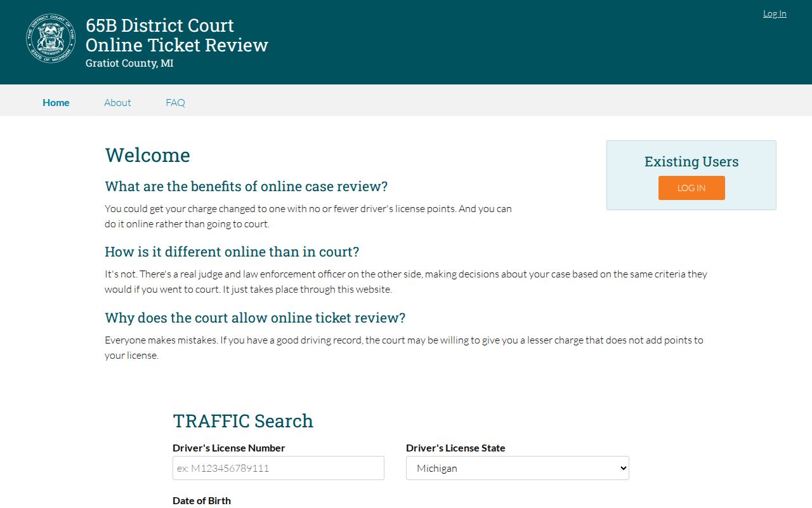
Task: Click the Existing Users heading
Action: (x=691, y=161)
